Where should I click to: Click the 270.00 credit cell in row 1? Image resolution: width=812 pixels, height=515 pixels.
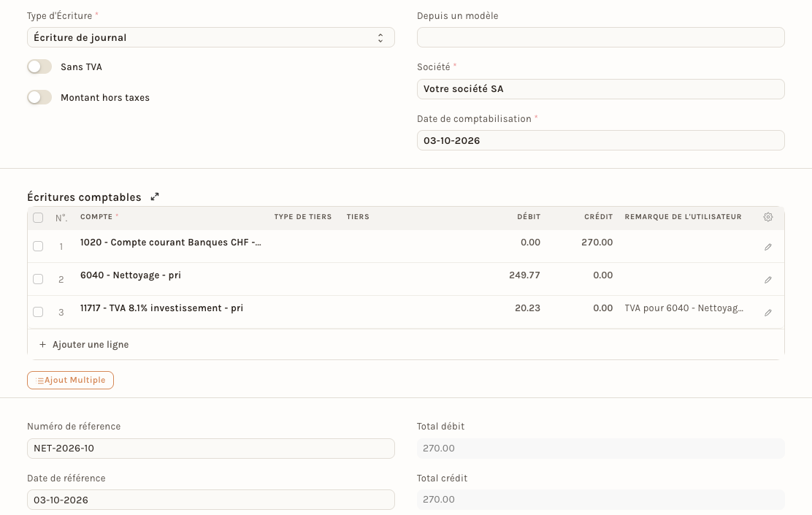click(x=597, y=243)
